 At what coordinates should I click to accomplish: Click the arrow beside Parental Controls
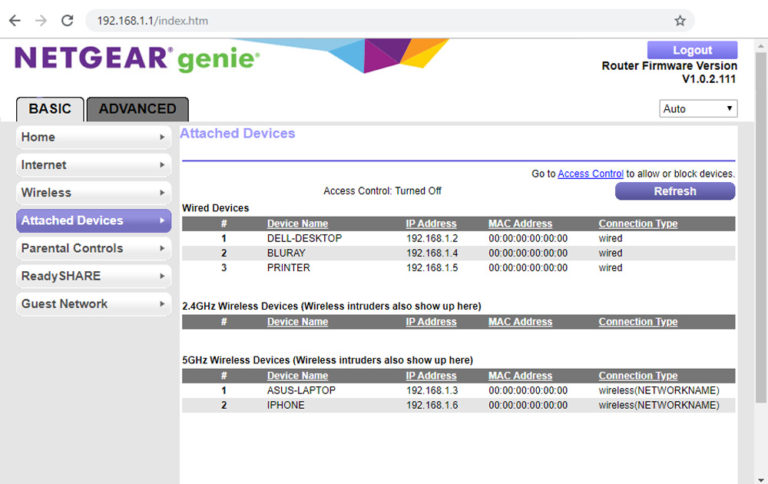pos(162,248)
